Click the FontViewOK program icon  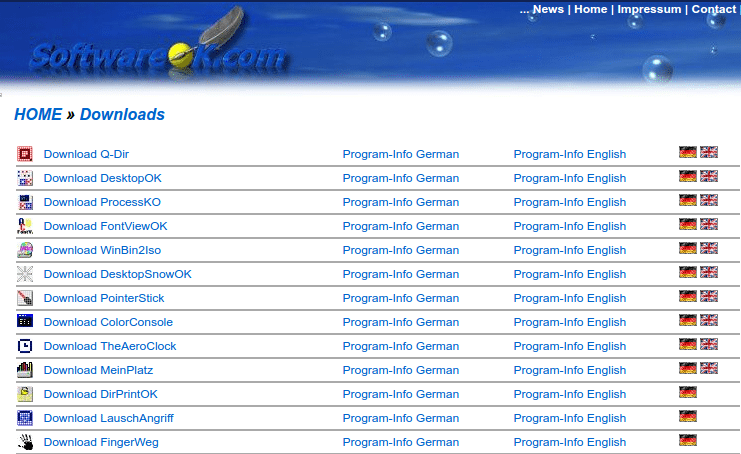point(25,226)
